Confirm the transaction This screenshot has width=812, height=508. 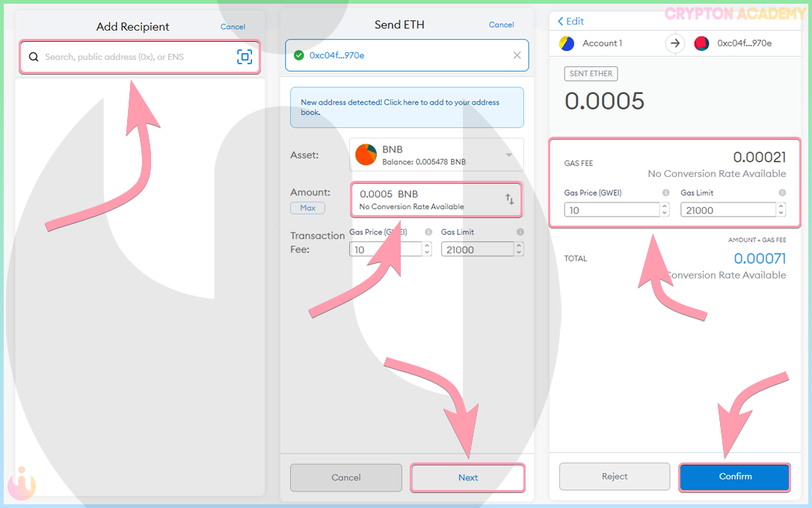tap(735, 477)
